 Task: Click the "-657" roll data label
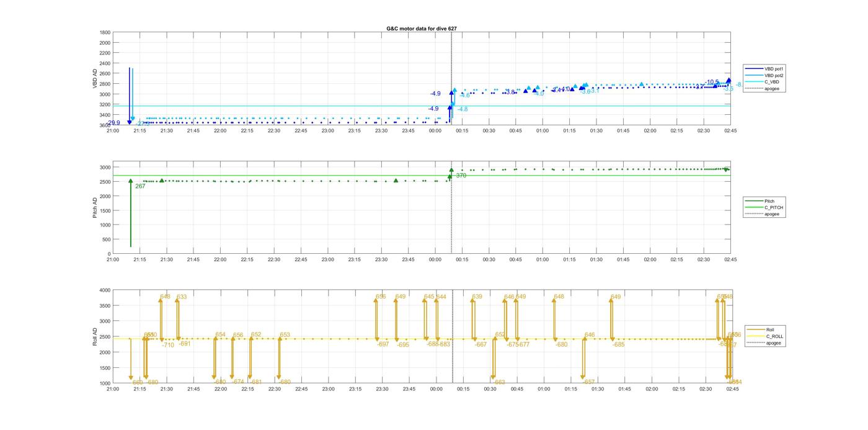(589, 382)
